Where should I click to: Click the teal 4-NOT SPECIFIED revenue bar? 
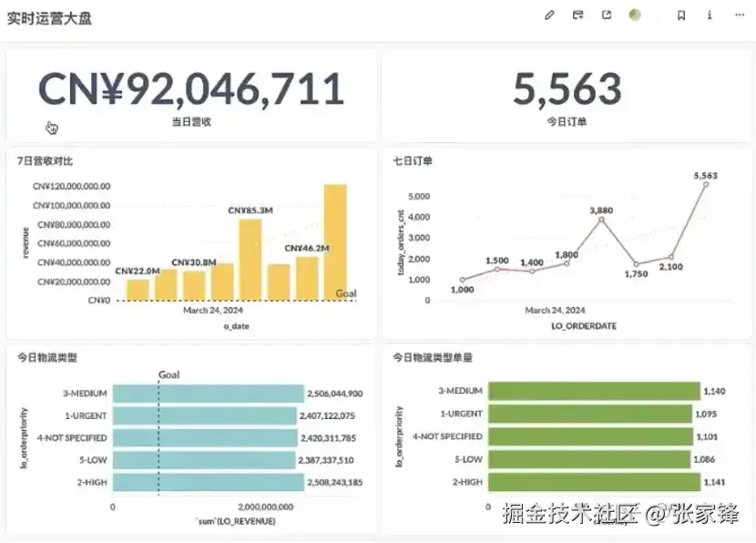tap(205, 438)
